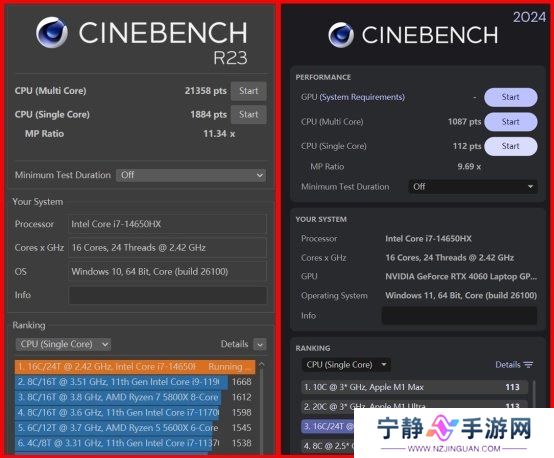Click the R23 ranking list scroll up arrow
Screen dimensions: 554x458
coord(261,364)
